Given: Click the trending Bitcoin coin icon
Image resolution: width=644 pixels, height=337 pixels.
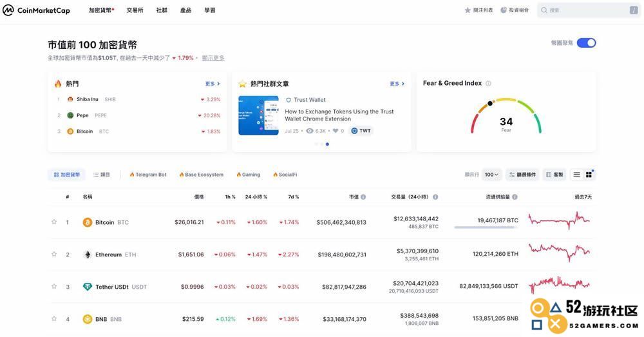Looking at the screenshot, I should [x=70, y=131].
